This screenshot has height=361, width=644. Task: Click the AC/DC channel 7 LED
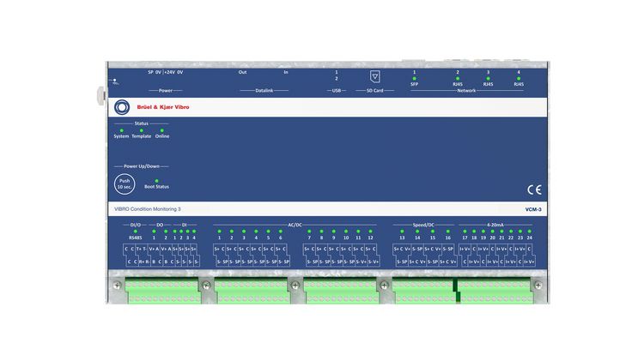309,232
